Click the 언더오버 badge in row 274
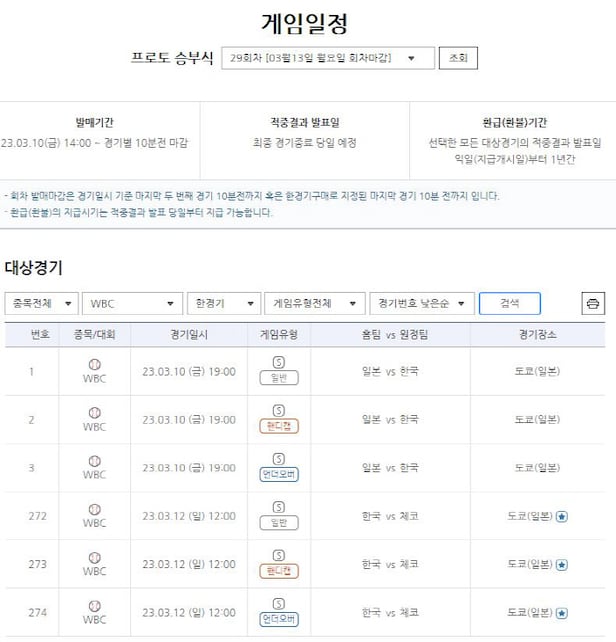 pos(278,618)
